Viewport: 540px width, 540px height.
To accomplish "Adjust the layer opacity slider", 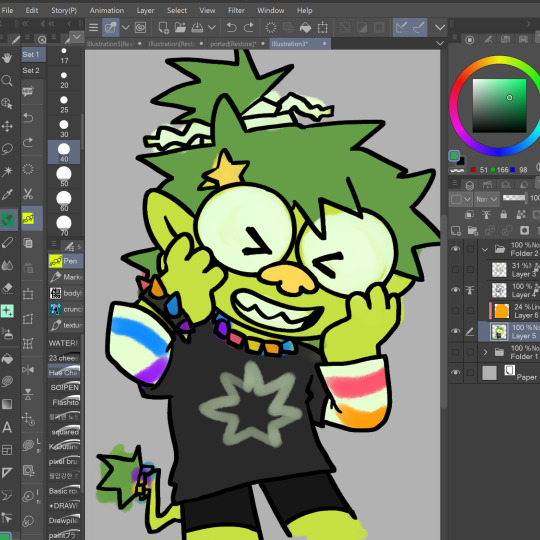I will 513,198.
